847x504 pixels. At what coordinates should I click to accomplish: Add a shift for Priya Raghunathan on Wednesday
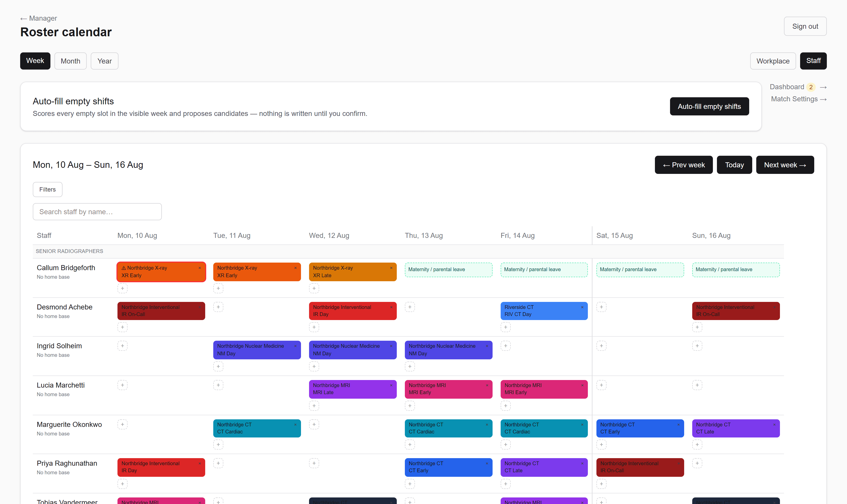tap(314, 463)
